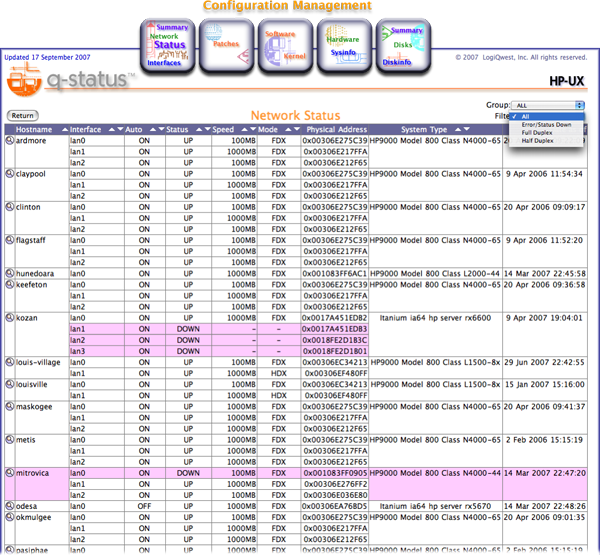The width and height of the screenshot is (600, 555).
Task: Click the magnifier icon beside claypool
Action: pyautogui.click(x=10, y=173)
